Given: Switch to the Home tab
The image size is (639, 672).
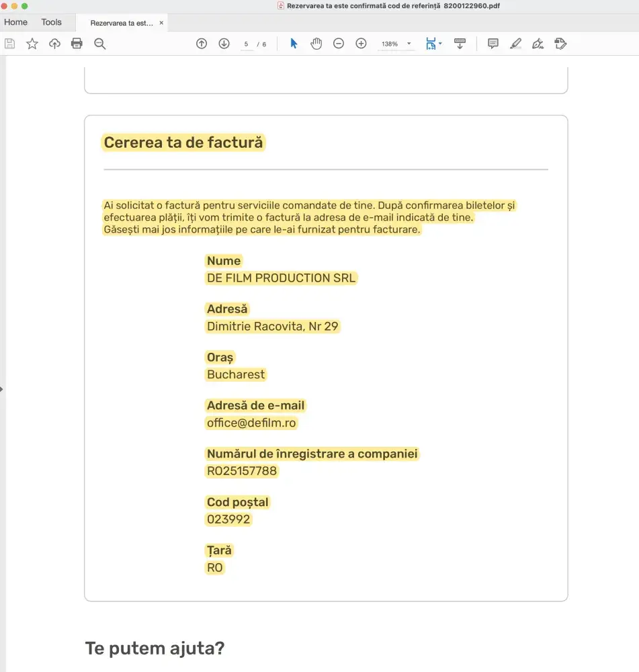Looking at the screenshot, I should (x=15, y=22).
